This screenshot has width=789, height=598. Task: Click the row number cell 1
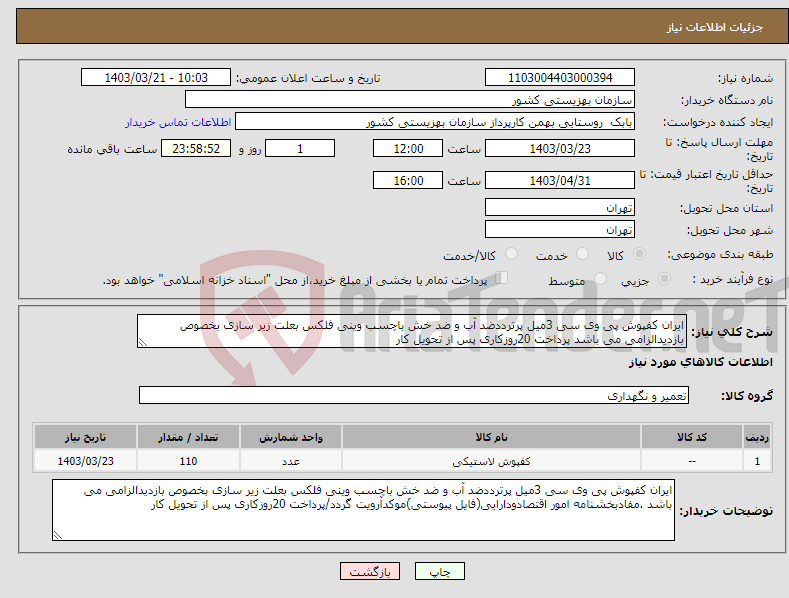[757, 461]
